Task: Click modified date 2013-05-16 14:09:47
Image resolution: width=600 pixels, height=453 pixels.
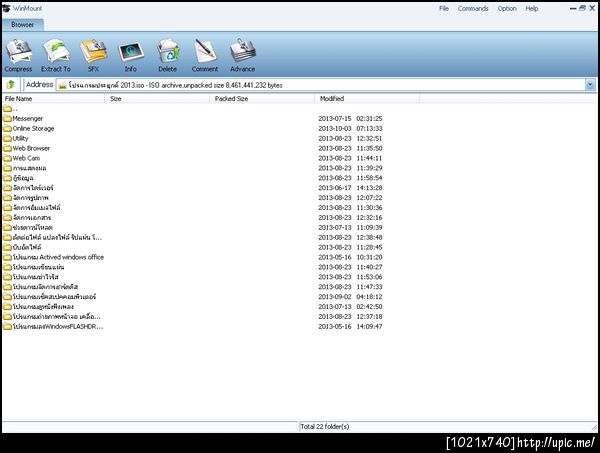Action: click(351, 326)
